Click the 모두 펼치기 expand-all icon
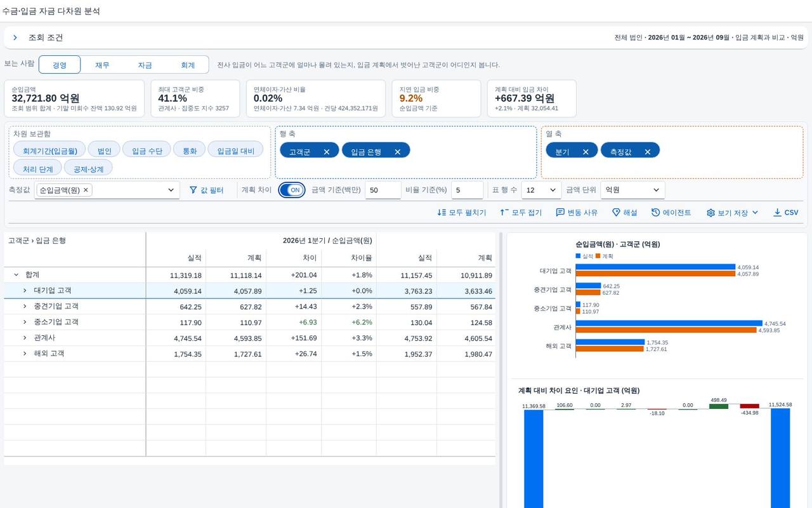Viewport: 812px width, 508px height. pos(442,213)
